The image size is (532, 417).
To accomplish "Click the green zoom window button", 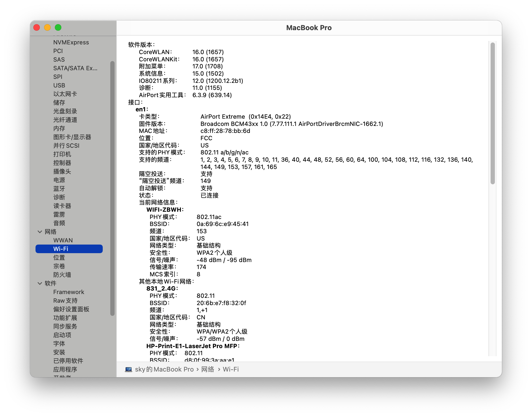I will click(x=58, y=27).
